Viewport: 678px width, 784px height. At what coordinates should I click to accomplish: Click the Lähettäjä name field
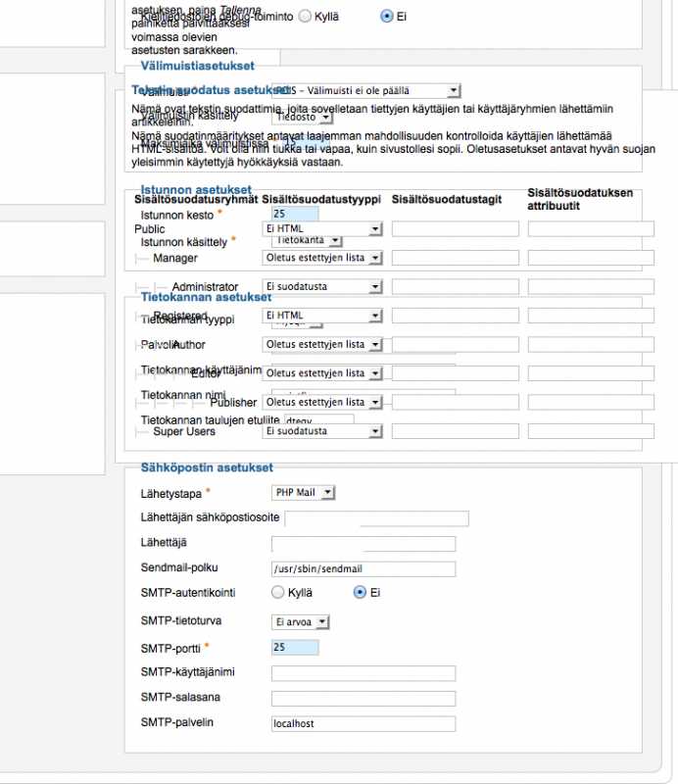[x=363, y=544]
